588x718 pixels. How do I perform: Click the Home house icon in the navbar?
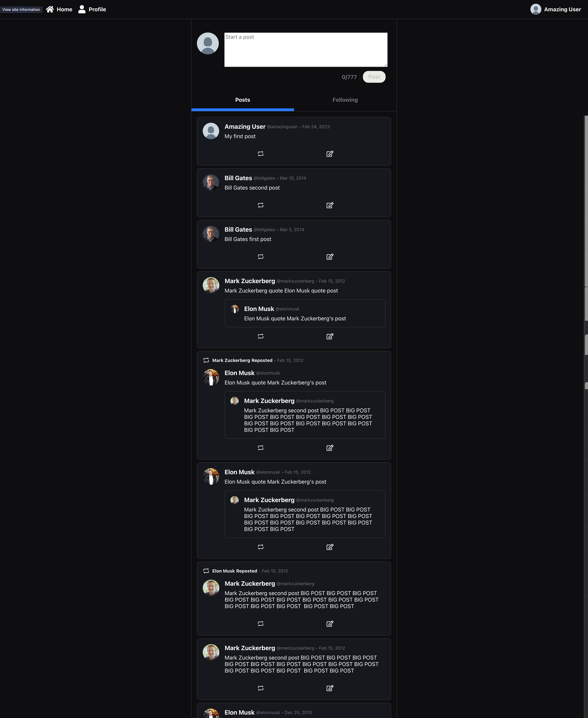(x=50, y=9)
